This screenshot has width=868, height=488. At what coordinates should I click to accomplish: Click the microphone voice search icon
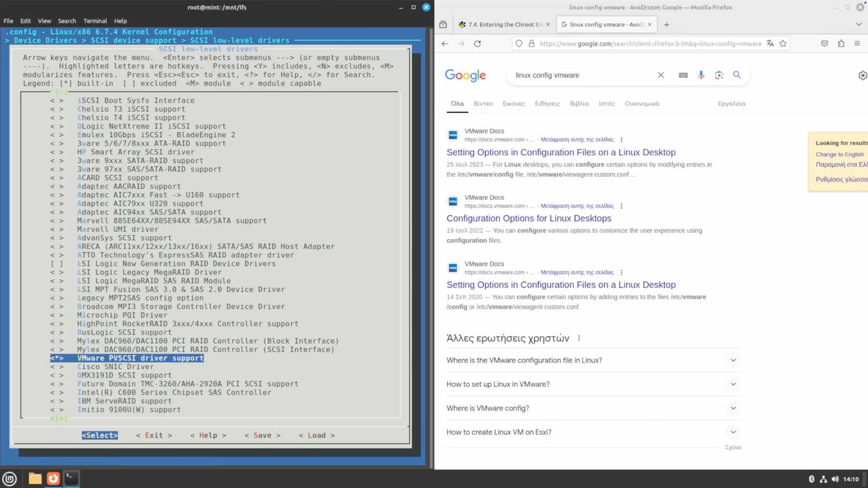701,75
